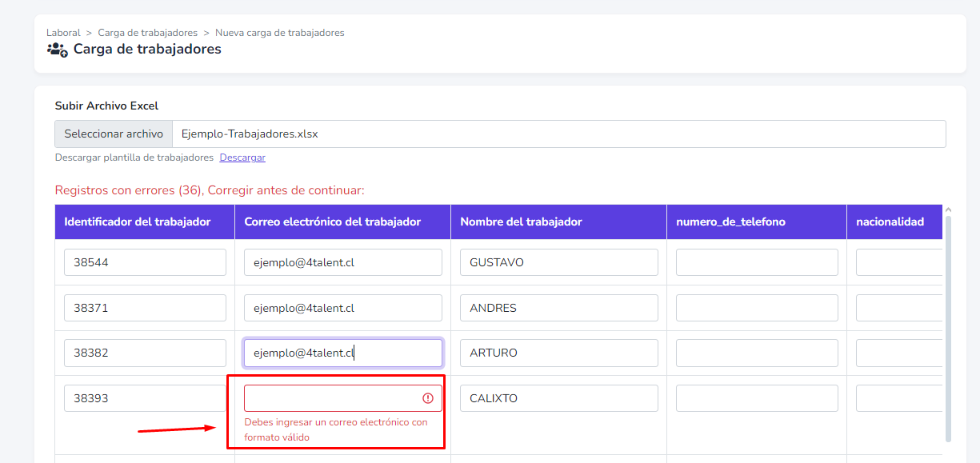Edit the identifier field containing 38382

tap(145, 353)
